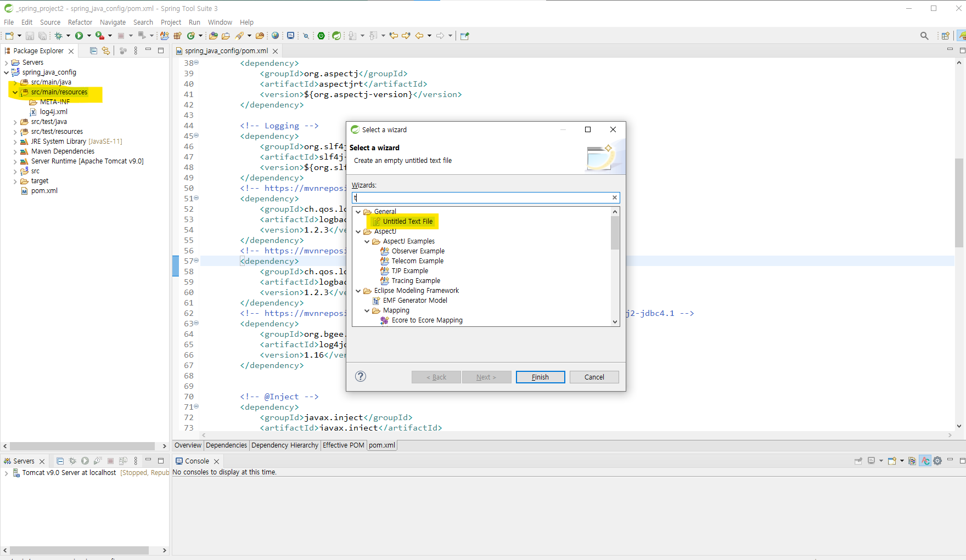Switch to the Dependency Hierarchy tab
Viewport: 966px width, 560px height.
tap(284, 445)
